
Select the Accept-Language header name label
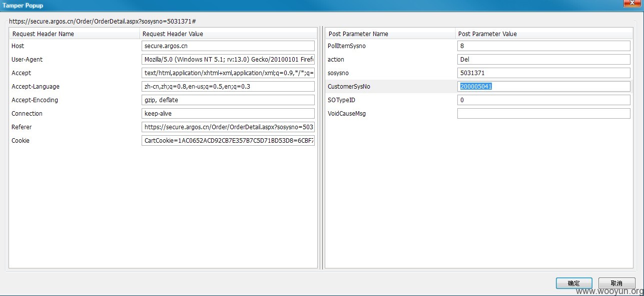coord(35,87)
